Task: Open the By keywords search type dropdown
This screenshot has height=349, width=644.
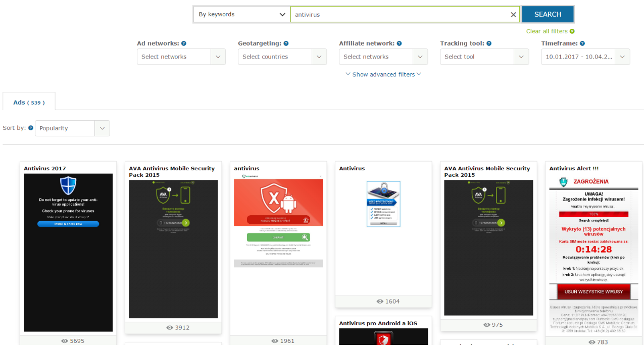Action: 241,15
